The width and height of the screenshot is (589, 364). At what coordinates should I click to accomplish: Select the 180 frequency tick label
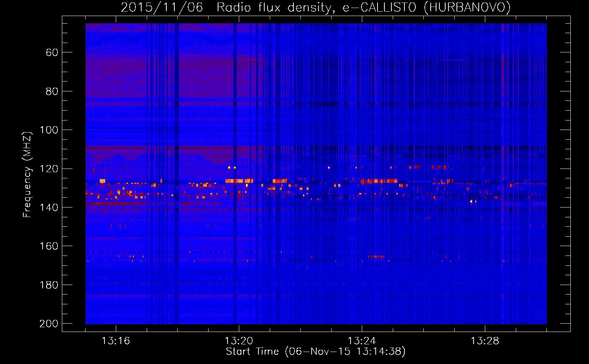coord(49,285)
